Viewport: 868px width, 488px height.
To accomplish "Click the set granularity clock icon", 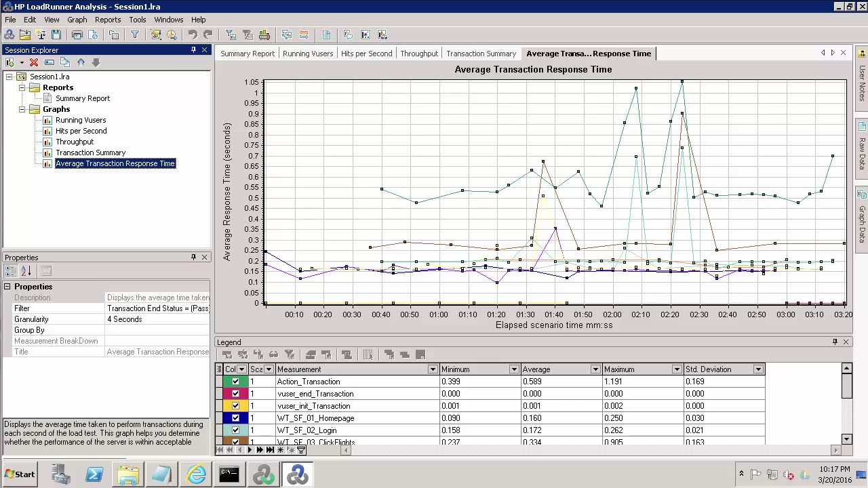I will pyautogui.click(x=172, y=35).
